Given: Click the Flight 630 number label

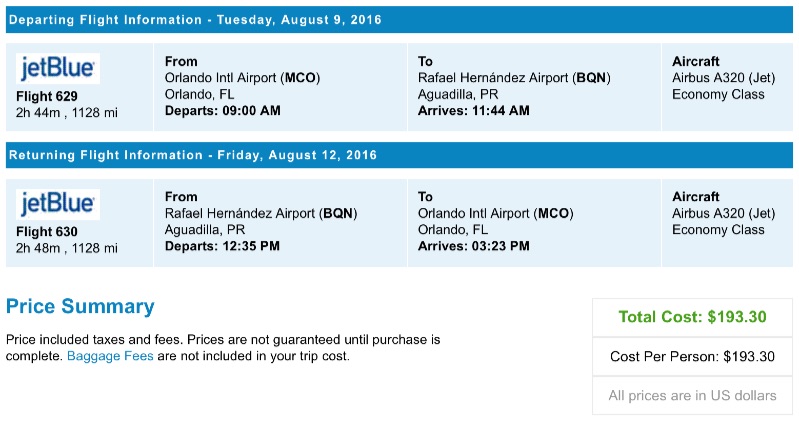Looking at the screenshot, I should (47, 232).
